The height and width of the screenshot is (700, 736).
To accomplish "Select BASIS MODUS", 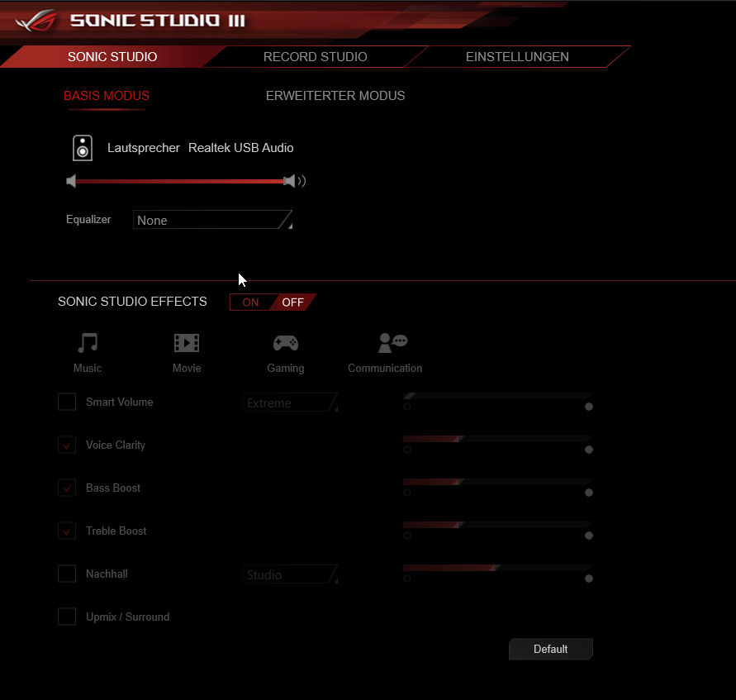I will pyautogui.click(x=107, y=96).
